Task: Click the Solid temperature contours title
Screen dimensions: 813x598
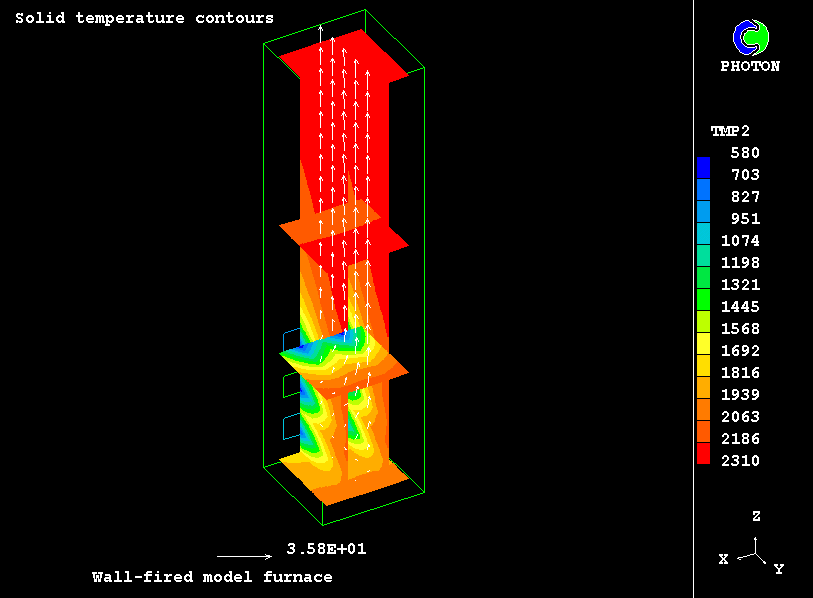Action: click(x=144, y=18)
